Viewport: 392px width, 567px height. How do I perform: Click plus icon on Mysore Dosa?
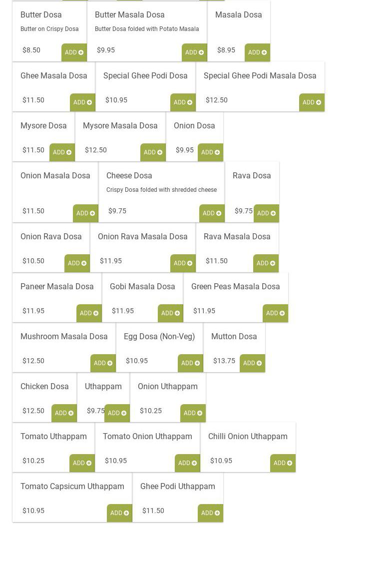pos(69,152)
